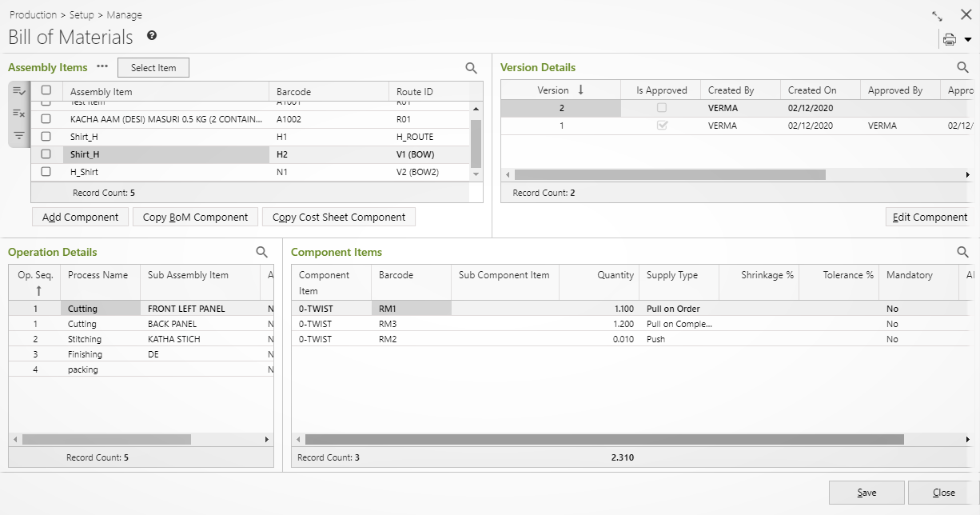Open Bill of Materials help
980x515 pixels.
(151, 34)
